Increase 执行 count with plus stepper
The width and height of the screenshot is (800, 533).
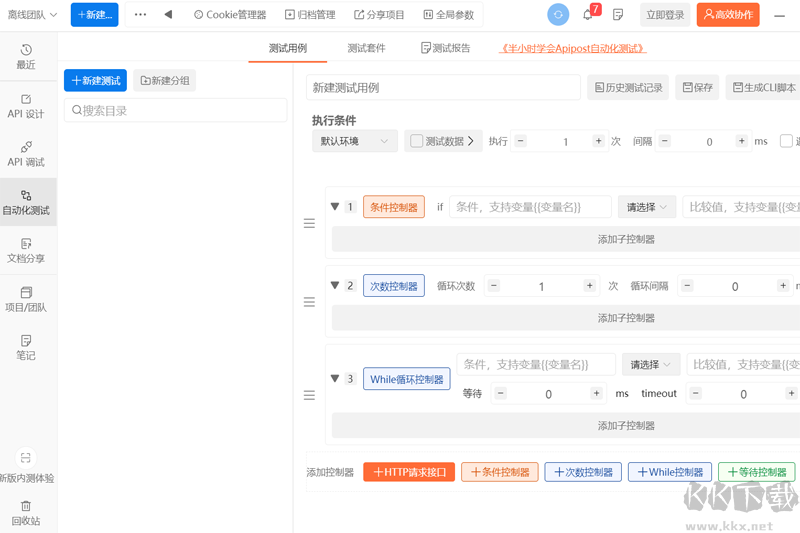click(x=598, y=142)
